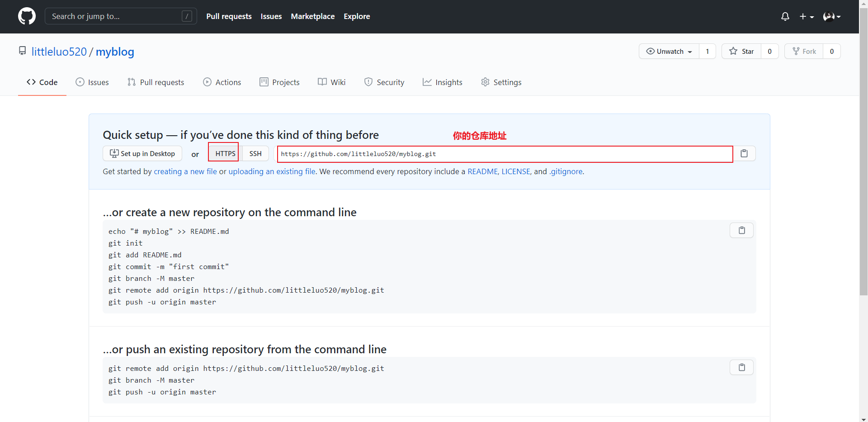Switch to the Issues tab
The image size is (868, 422).
pos(92,82)
